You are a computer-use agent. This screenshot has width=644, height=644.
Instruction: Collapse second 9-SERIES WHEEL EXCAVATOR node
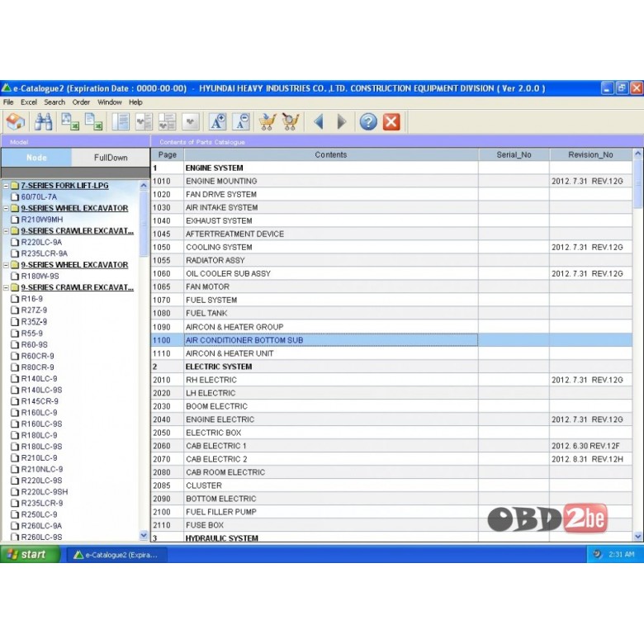[6, 265]
